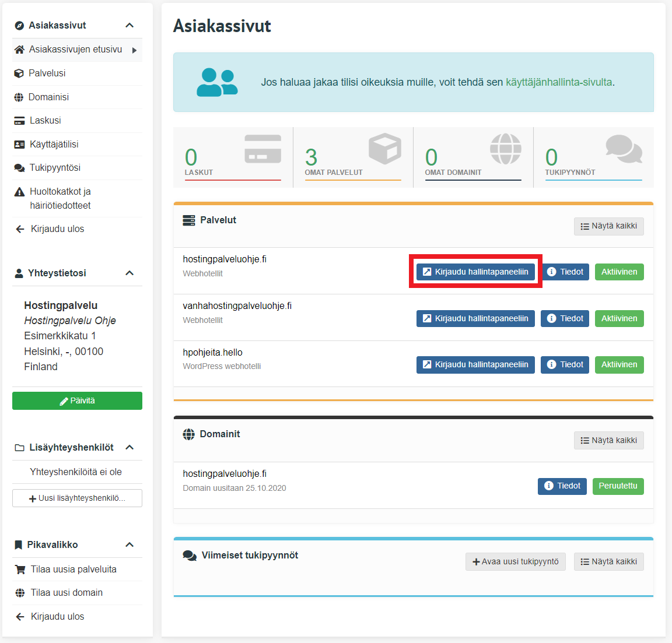Open Palvelusi in the sidebar menu
The height and width of the screenshot is (643, 672).
coord(47,73)
